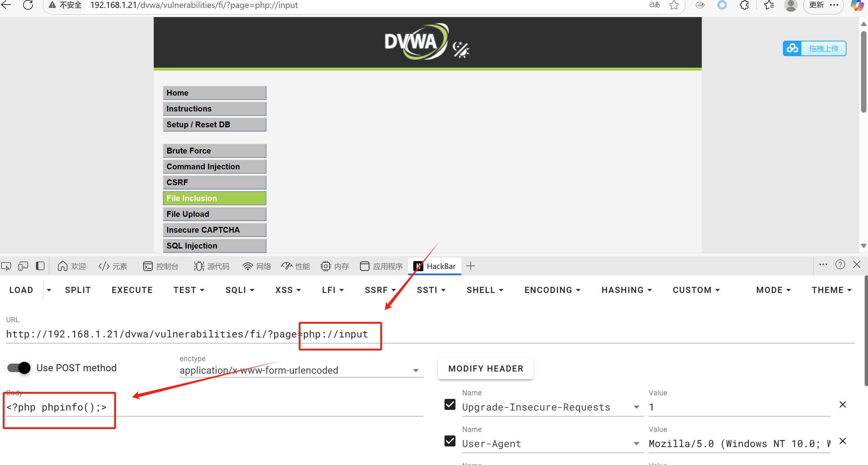Remove the User-Agent header with X icon
Screen dimensions: 868x465
click(842, 441)
